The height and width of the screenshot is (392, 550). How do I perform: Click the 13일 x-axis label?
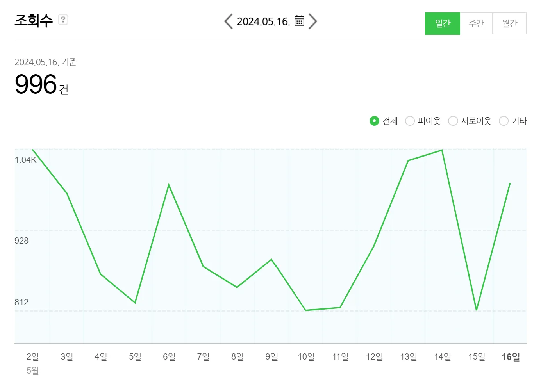[409, 356]
